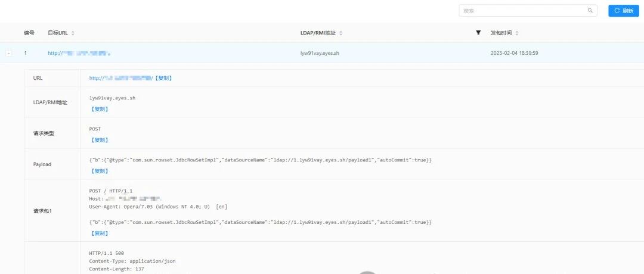This screenshot has height=274, width=644.
Task: Open the blurred URL link in details section
Action: pos(121,78)
